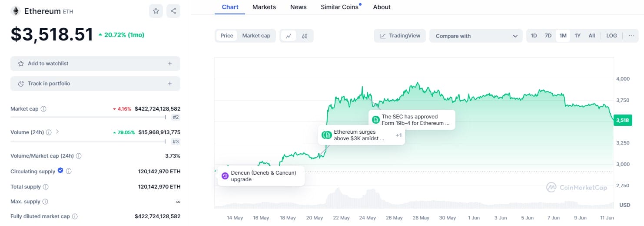Image resolution: width=644 pixels, height=226 pixels.
Task: Click Track in portfolio button
Action: pyautogui.click(x=95, y=84)
